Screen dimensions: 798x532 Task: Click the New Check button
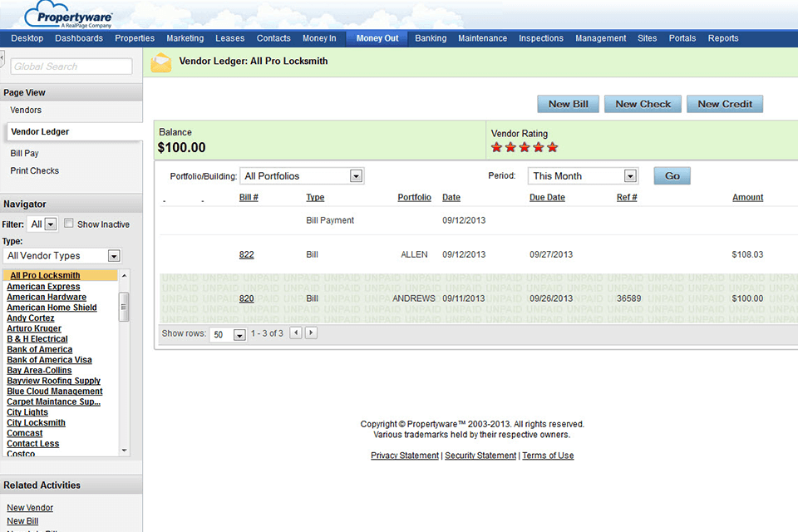(643, 104)
